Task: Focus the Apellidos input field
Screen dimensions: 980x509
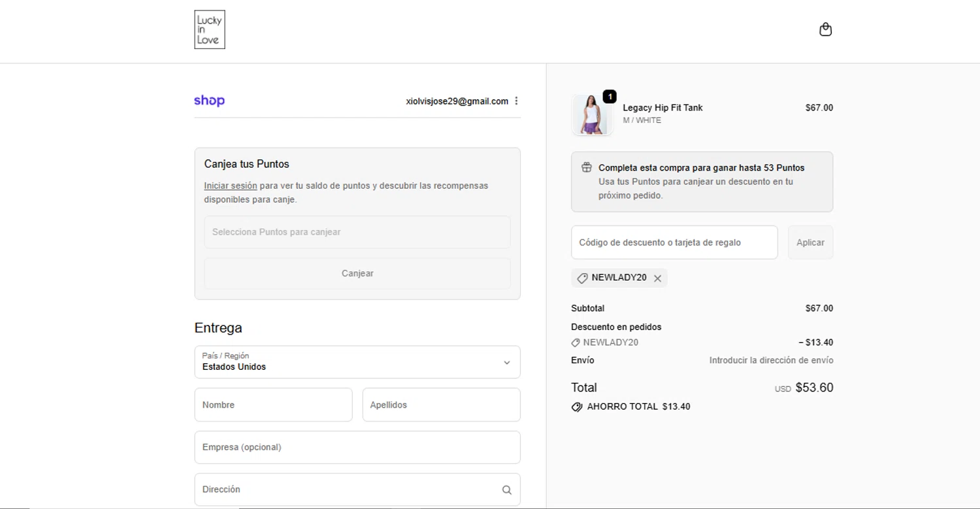Action: 442,405
